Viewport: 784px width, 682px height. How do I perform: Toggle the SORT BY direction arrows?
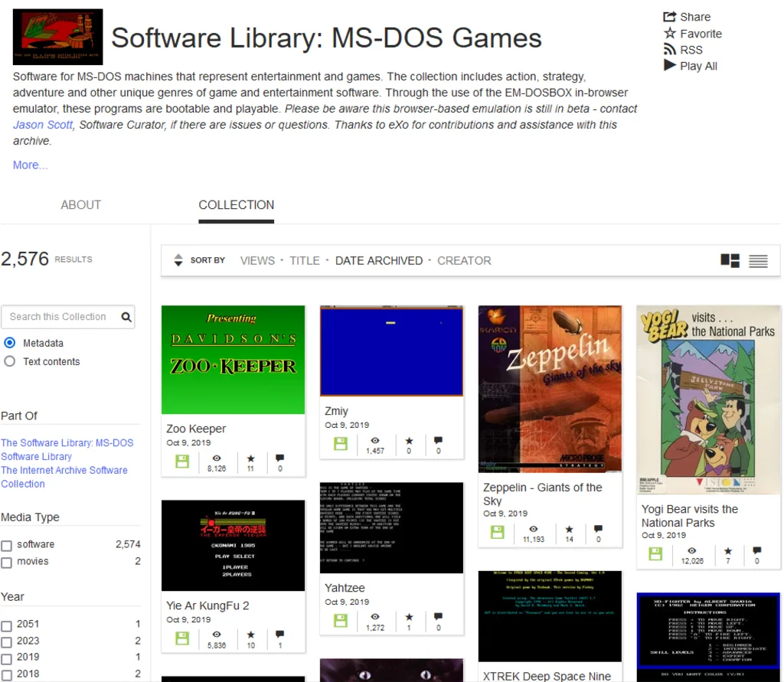pos(178,260)
